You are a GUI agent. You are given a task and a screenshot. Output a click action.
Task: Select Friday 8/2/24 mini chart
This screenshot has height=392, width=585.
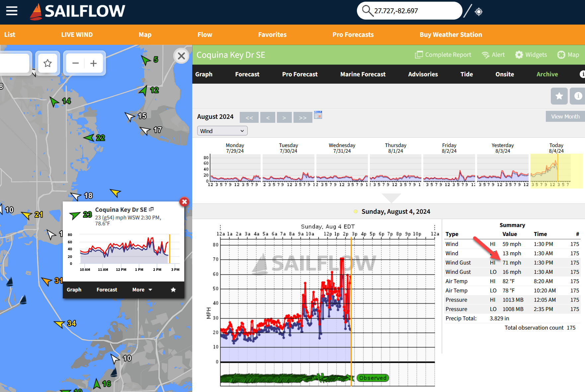pyautogui.click(x=449, y=168)
